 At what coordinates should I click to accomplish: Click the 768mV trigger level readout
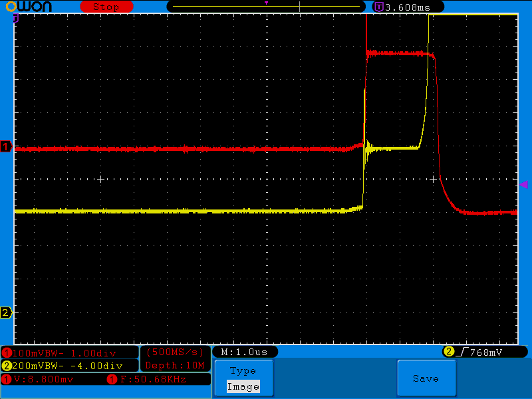point(486,352)
